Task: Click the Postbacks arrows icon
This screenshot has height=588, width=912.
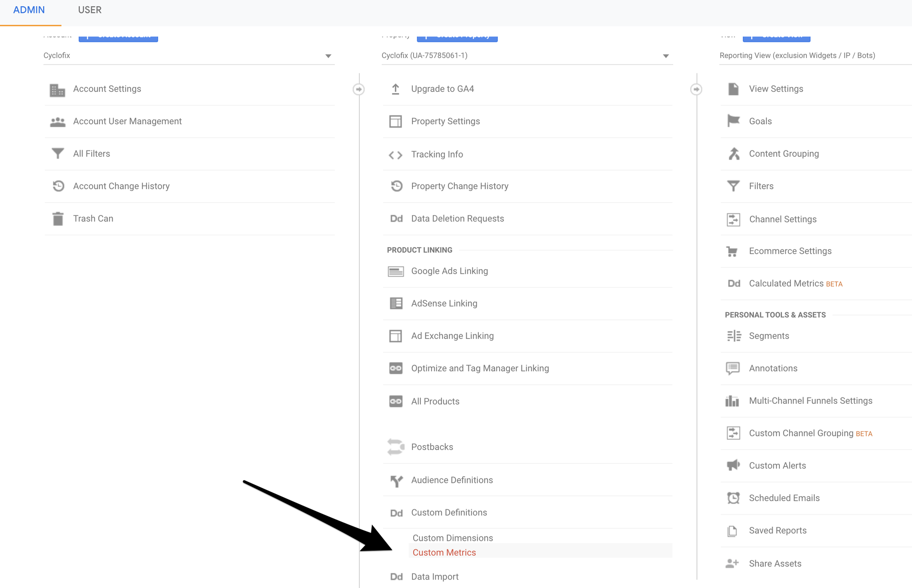Action: (396, 447)
